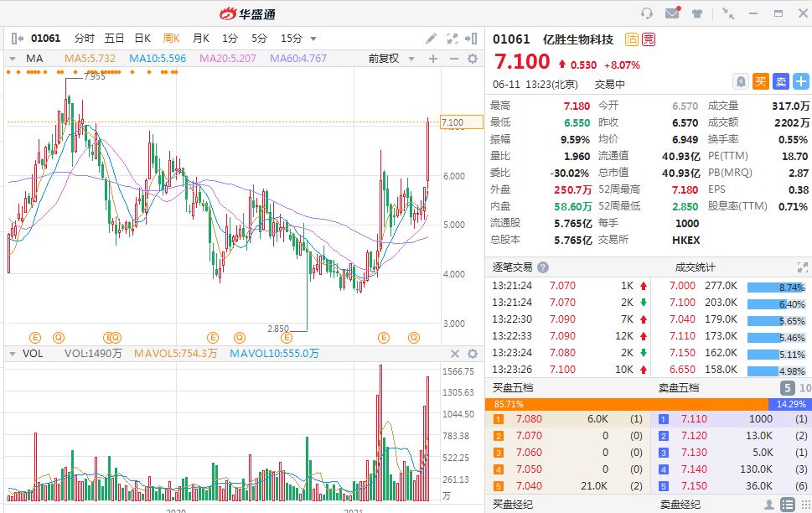Switch chart to 15分 view

click(292, 39)
